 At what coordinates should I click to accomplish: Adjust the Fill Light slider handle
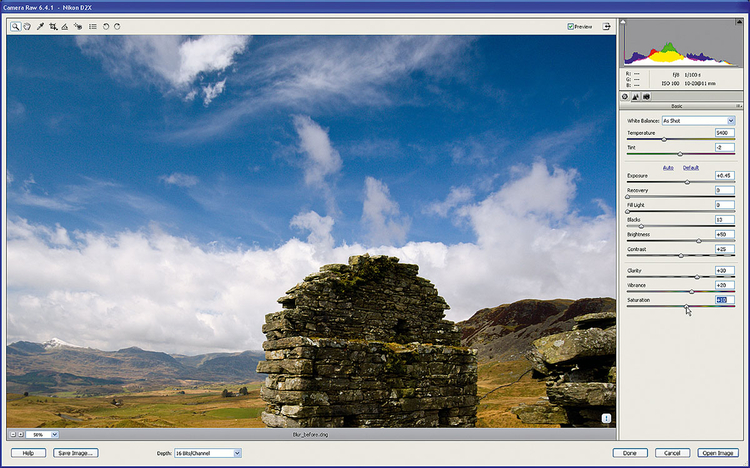(x=628, y=212)
